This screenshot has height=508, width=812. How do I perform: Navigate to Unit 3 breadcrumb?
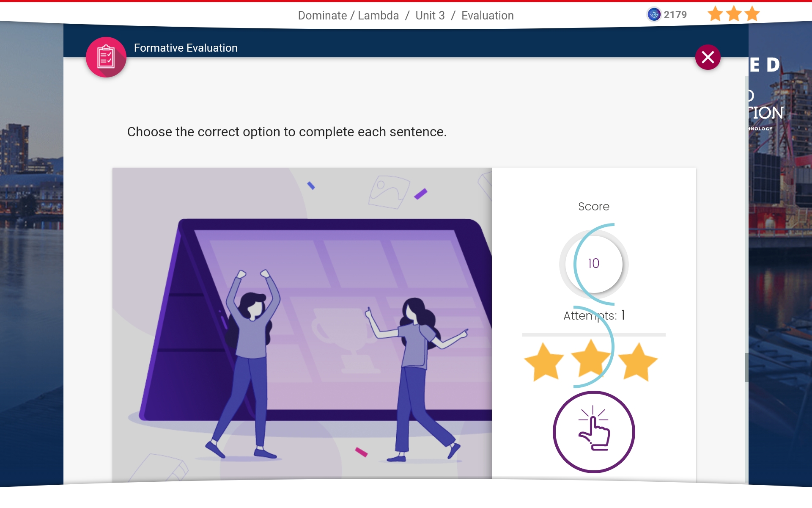tap(430, 16)
